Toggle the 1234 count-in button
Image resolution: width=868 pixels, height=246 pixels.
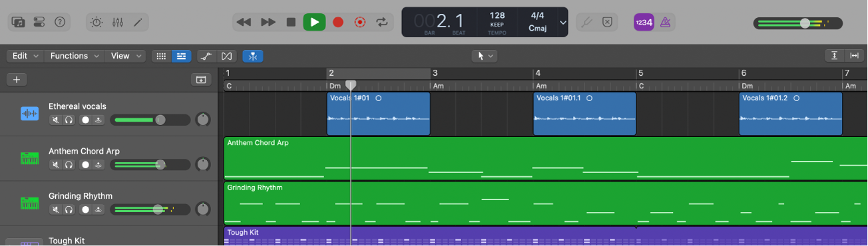pos(644,22)
